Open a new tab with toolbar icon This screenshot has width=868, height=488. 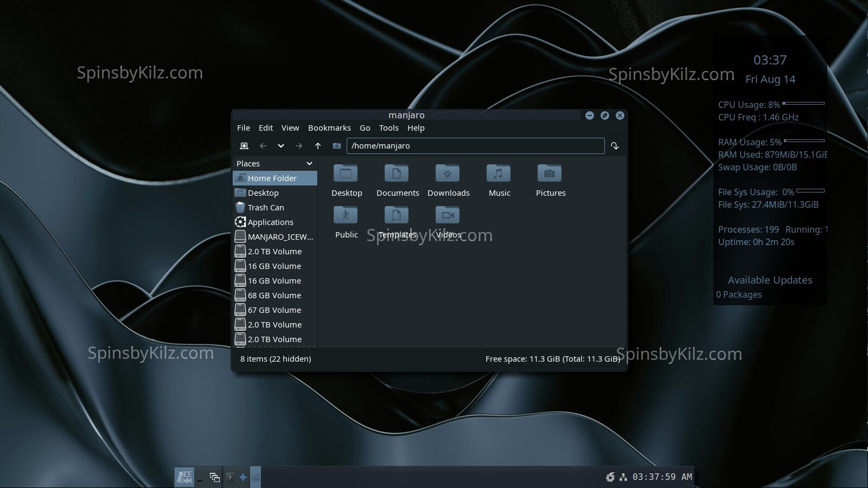(x=244, y=146)
